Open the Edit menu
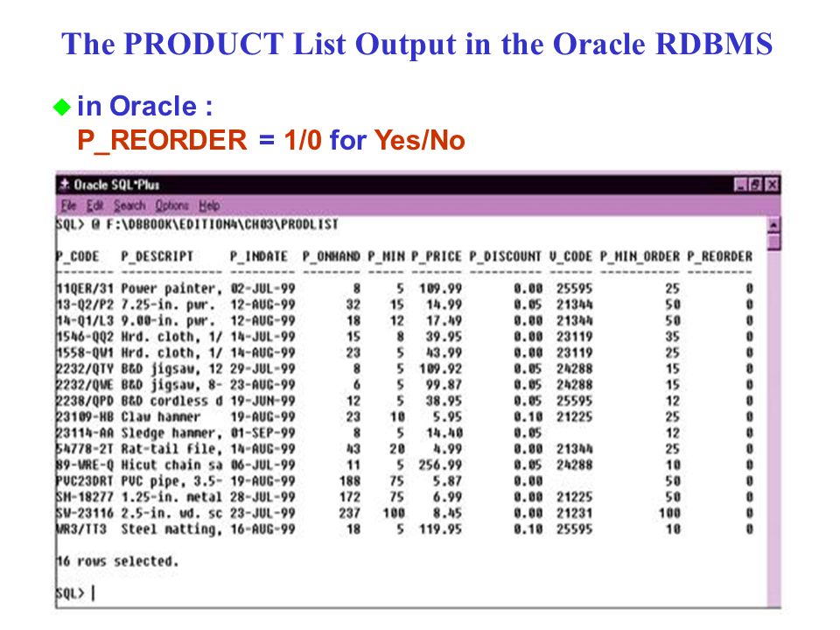The height and width of the screenshot is (630, 840). [x=94, y=206]
